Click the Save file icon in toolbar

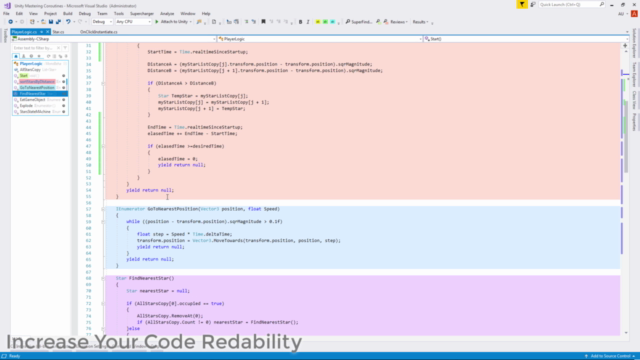(51, 22)
